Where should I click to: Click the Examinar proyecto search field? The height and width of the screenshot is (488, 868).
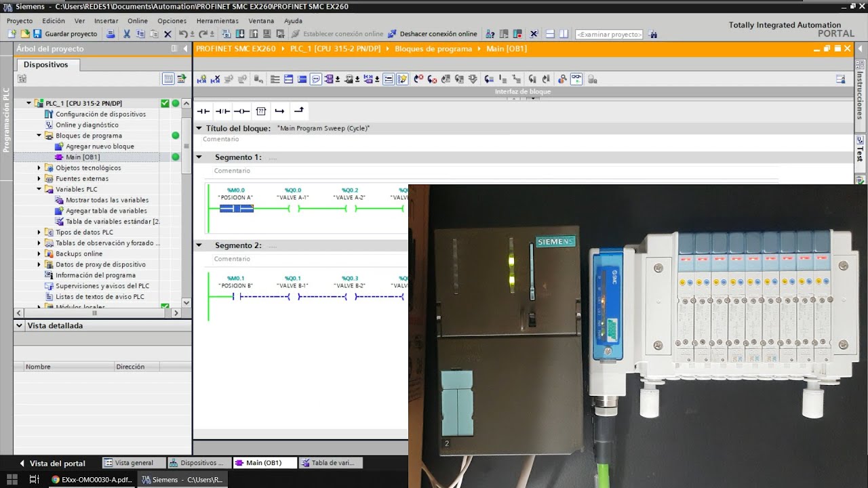point(609,34)
